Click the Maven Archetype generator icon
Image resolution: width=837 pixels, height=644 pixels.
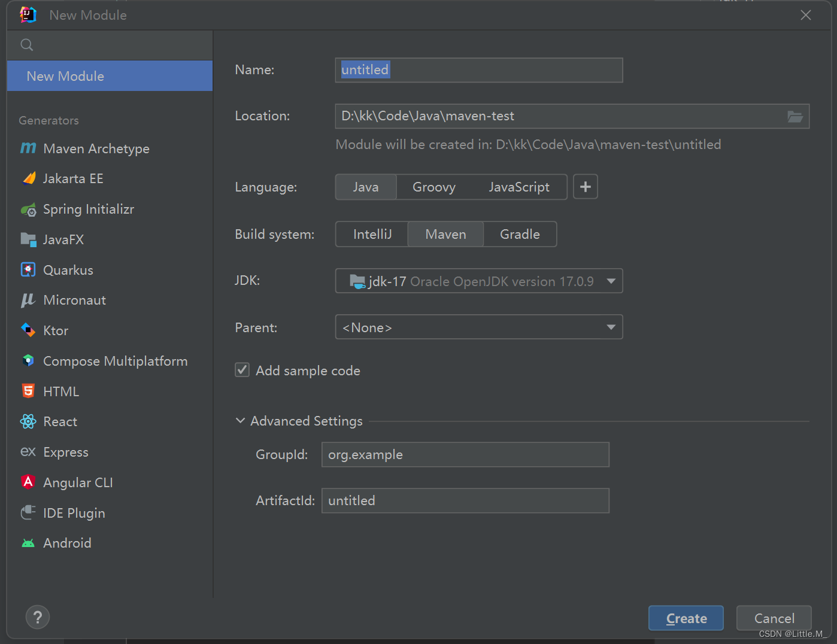pos(28,148)
